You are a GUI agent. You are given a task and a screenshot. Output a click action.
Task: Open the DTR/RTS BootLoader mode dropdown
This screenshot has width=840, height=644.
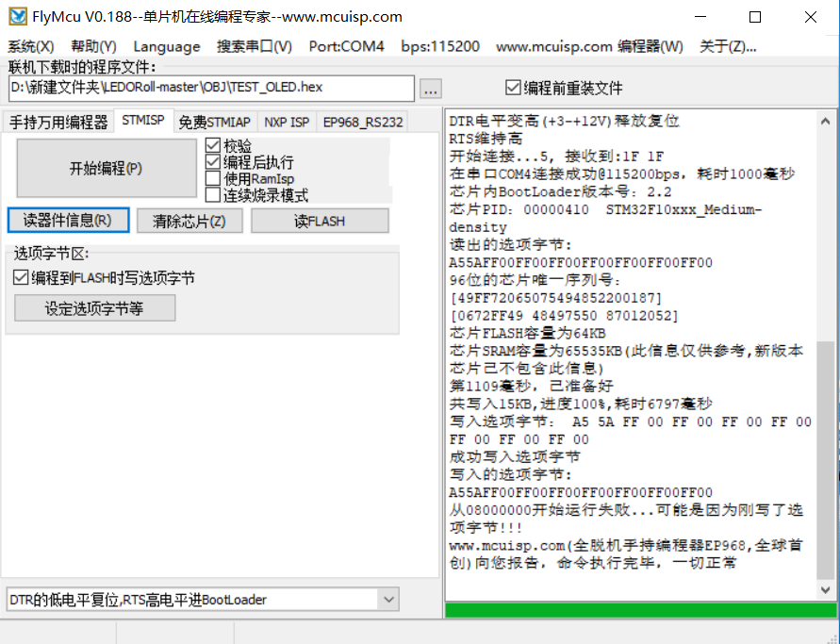click(x=387, y=600)
